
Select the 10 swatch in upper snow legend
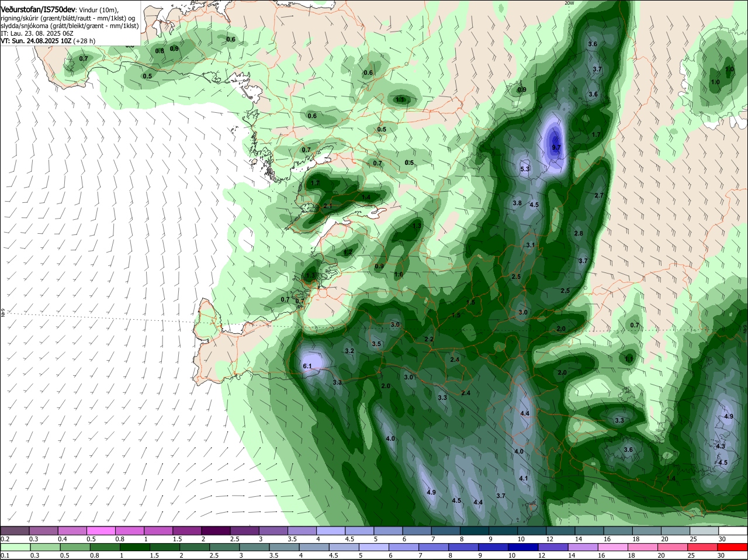[532, 531]
